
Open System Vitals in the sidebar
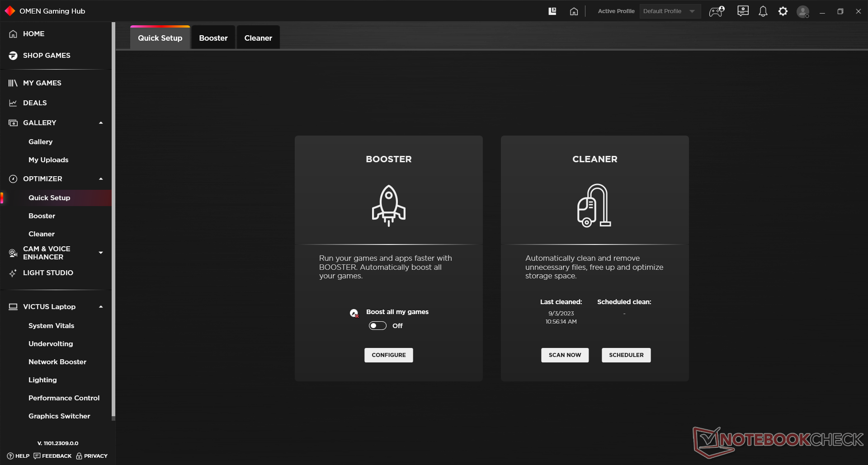click(x=52, y=326)
